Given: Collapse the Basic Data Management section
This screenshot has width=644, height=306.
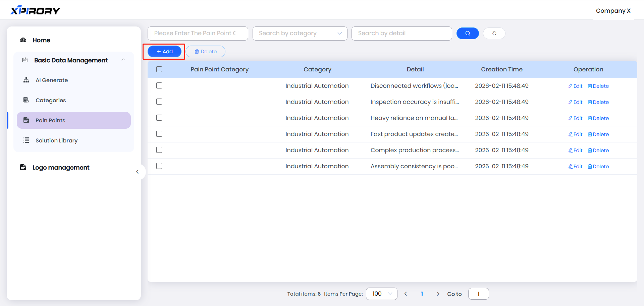Looking at the screenshot, I should point(123,60).
